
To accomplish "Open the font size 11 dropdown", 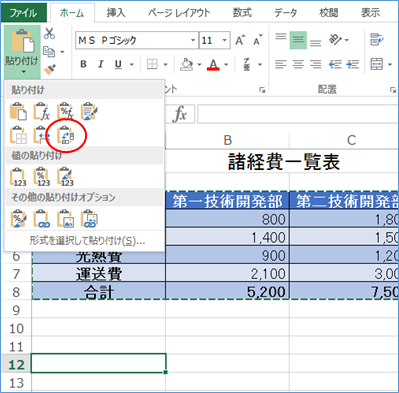I will (x=225, y=40).
